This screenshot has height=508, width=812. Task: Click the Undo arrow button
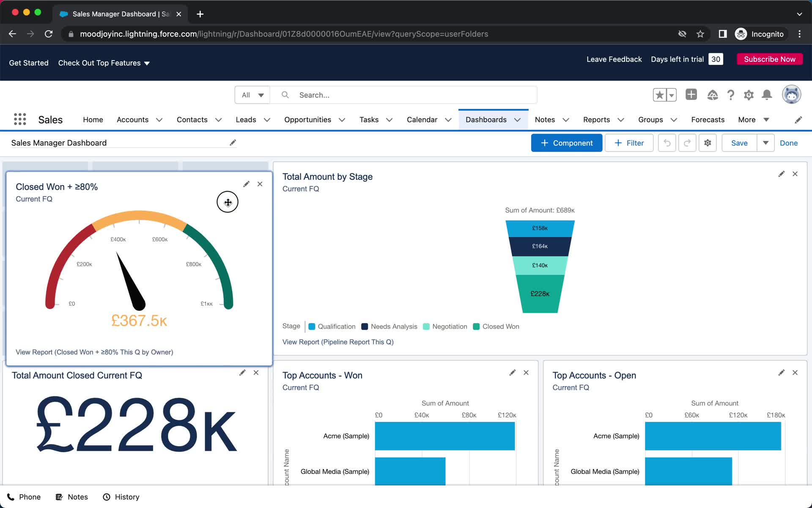[x=667, y=143]
